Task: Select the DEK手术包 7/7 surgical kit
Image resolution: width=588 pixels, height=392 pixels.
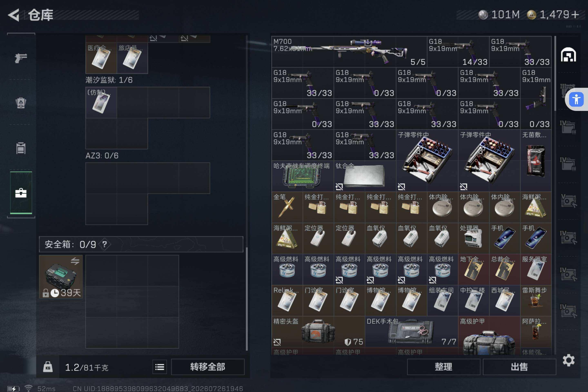Action: pos(412,332)
